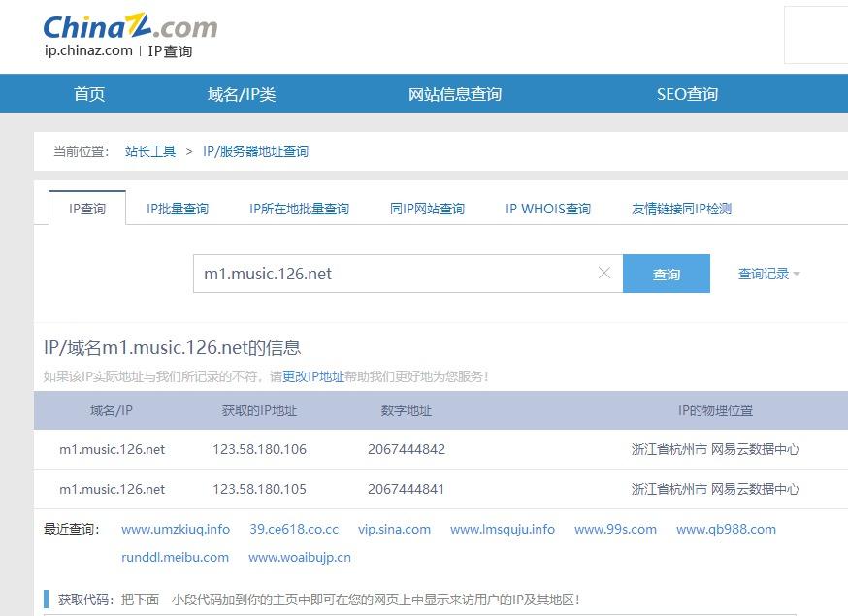Open 首页 in the navigation bar
This screenshot has width=848, height=616.
(89, 94)
